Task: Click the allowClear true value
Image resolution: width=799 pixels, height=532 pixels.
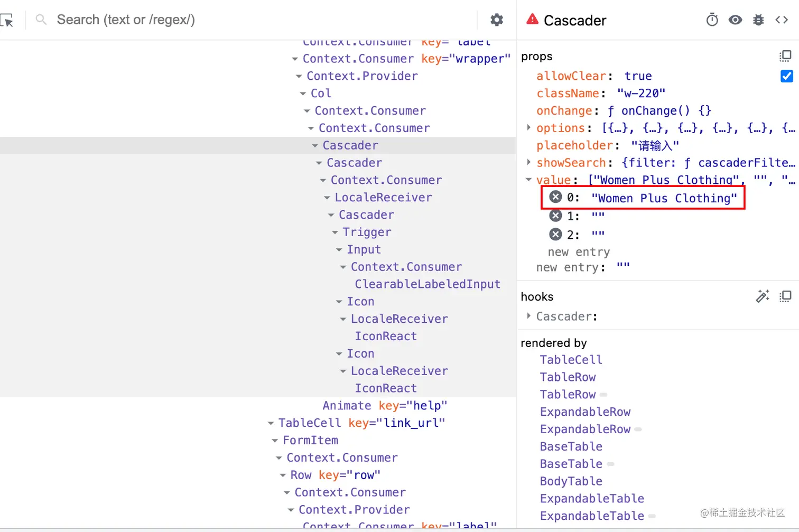Action: tap(638, 76)
